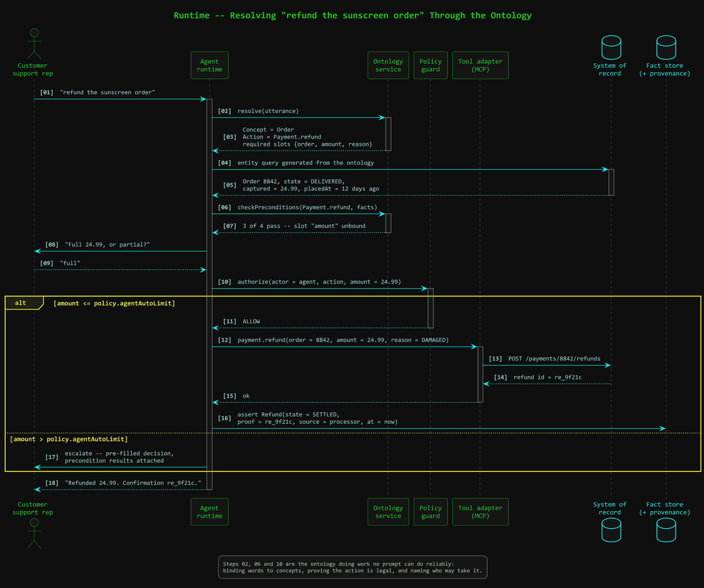Select the top System of record database icon

point(611,47)
